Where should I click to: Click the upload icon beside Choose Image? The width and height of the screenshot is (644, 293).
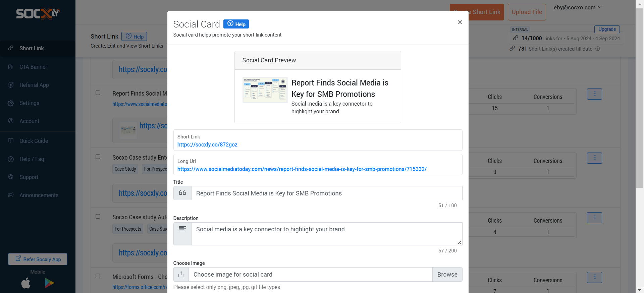(x=181, y=275)
